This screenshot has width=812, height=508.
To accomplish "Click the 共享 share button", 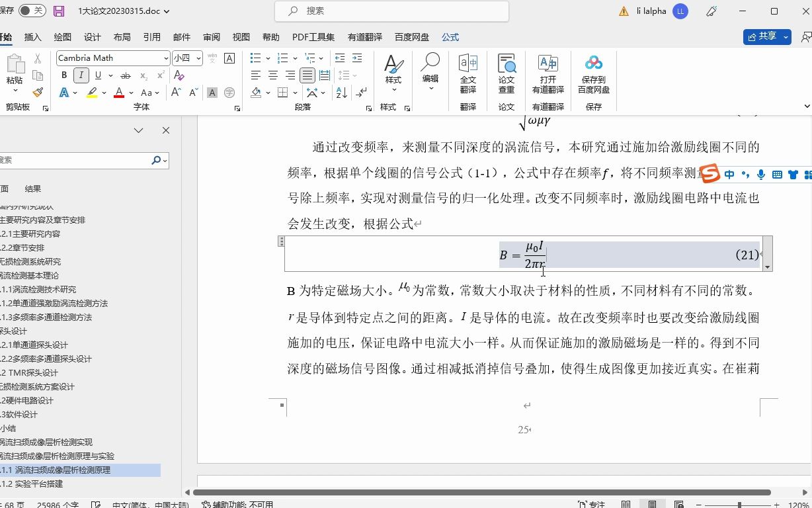I will [x=765, y=36].
